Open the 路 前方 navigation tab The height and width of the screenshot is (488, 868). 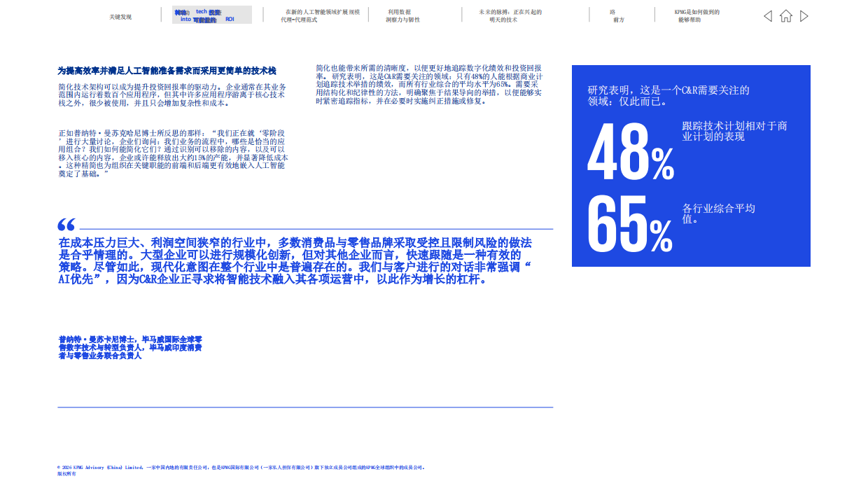(617, 16)
